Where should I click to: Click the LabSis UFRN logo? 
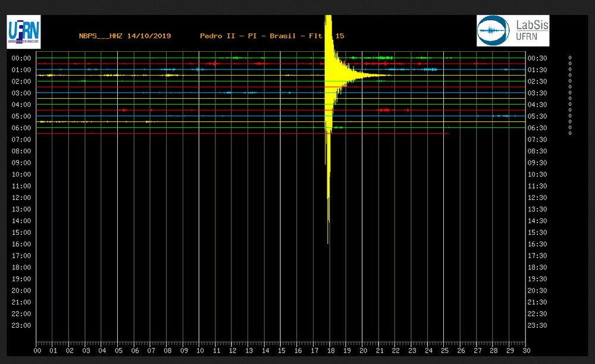[513, 31]
